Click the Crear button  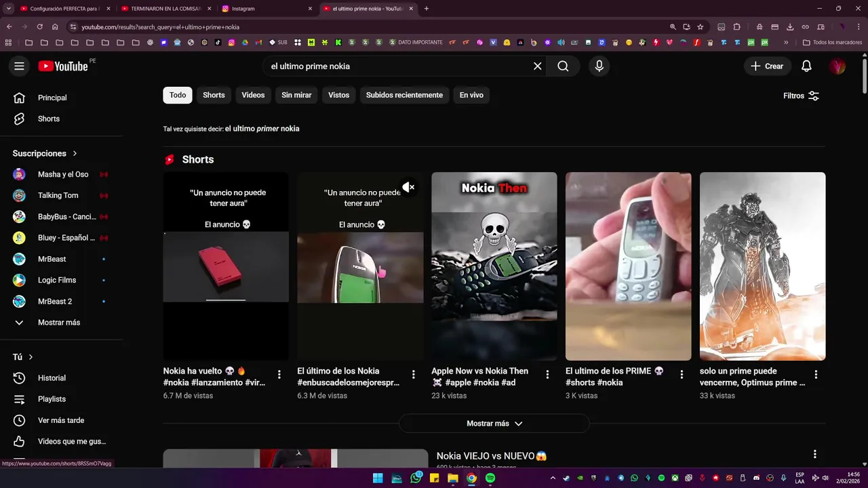tap(767, 66)
